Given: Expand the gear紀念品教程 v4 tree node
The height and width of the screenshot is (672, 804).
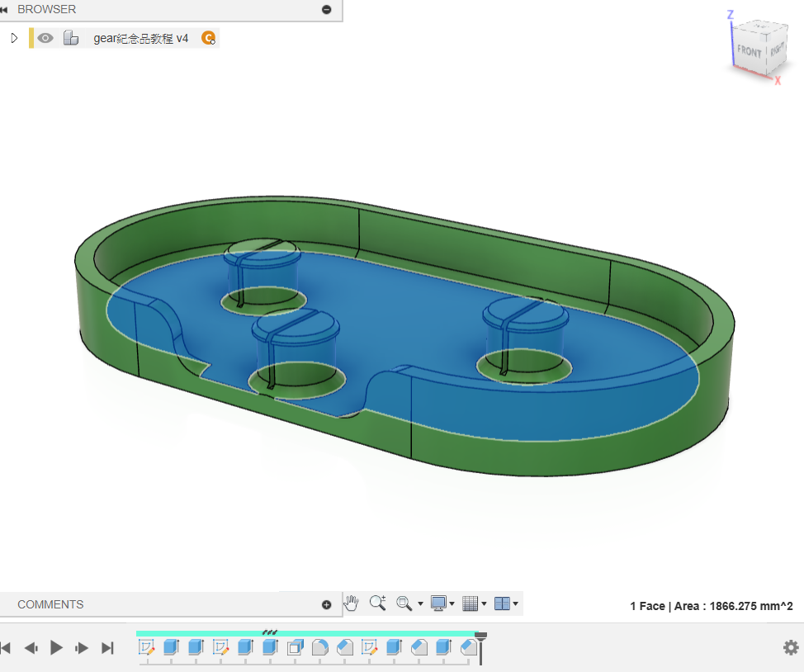Looking at the screenshot, I should (14, 38).
